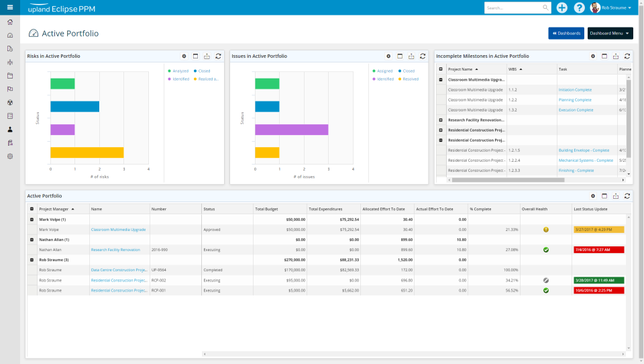644x364 pixels.
Task: Refresh the Issues in Active Portfolio panel
Action: pos(423,56)
